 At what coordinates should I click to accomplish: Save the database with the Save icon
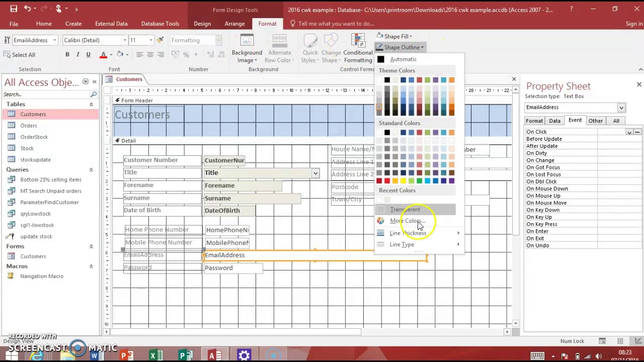pos(14,9)
